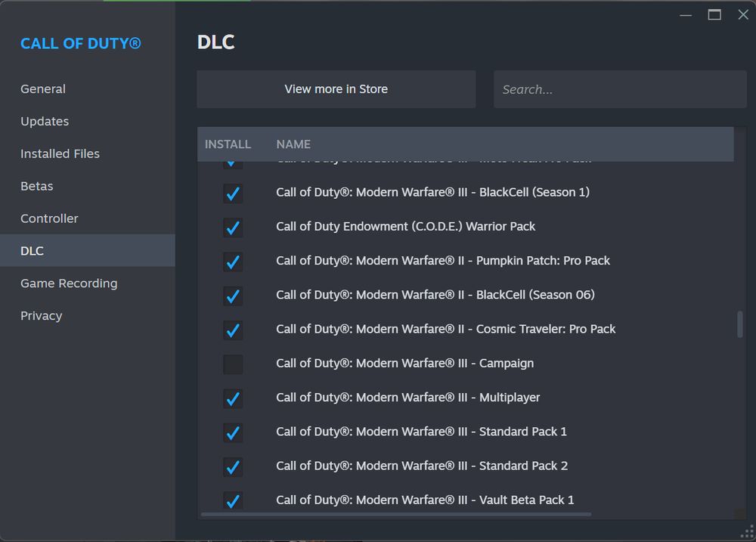The height and width of the screenshot is (542, 756).
Task: Click the DLC page heading
Action: [x=215, y=42]
